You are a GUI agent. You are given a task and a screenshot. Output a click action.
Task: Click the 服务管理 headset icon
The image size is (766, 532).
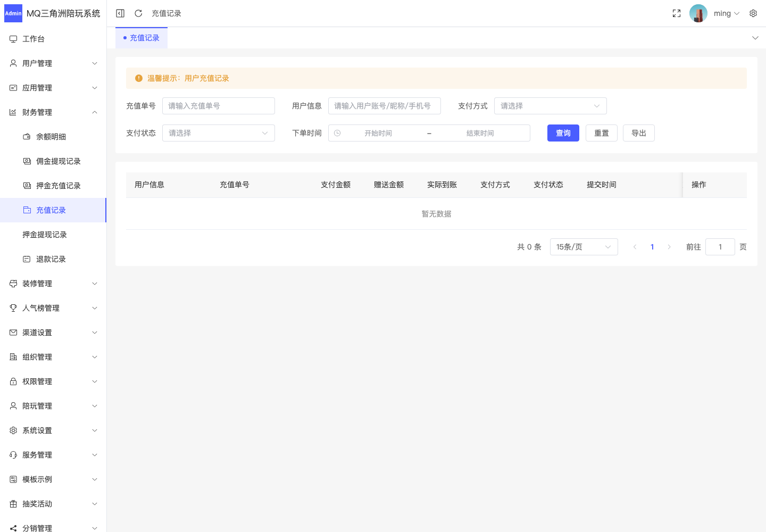pyautogui.click(x=13, y=455)
